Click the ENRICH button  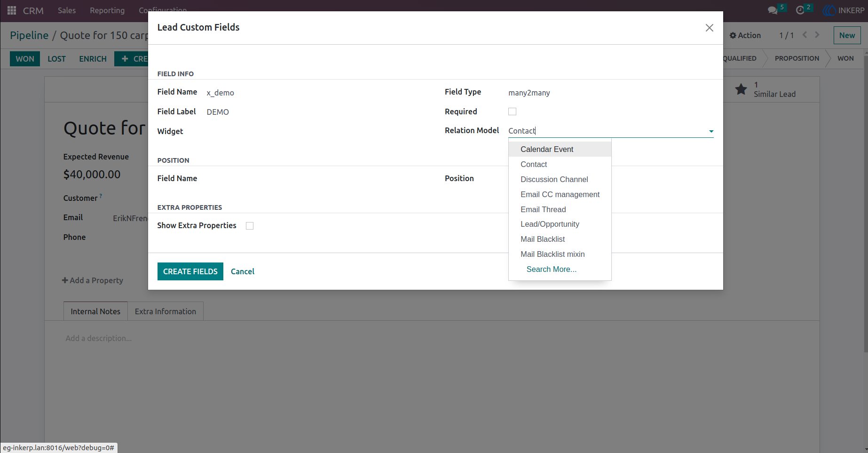point(93,59)
